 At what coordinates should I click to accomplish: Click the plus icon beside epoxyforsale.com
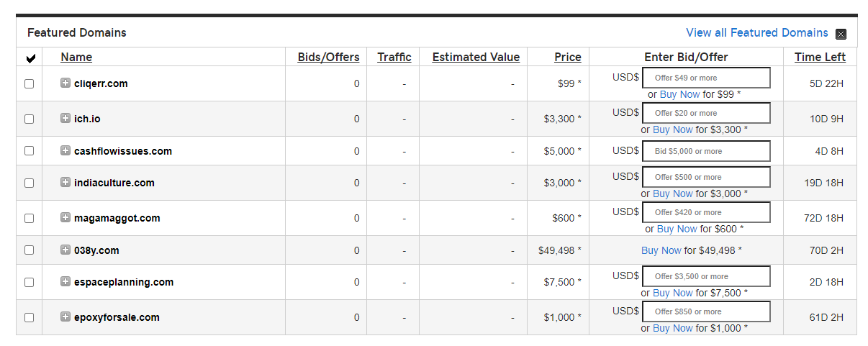(x=65, y=317)
